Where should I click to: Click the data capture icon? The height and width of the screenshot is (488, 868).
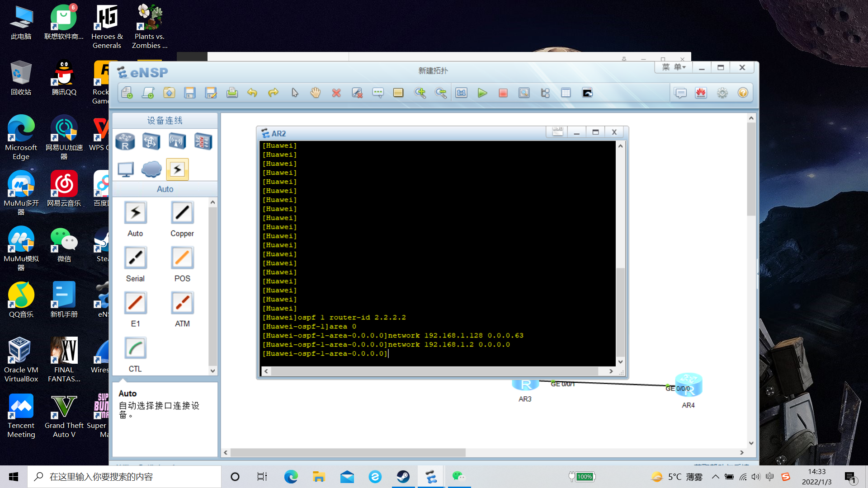tap(524, 93)
